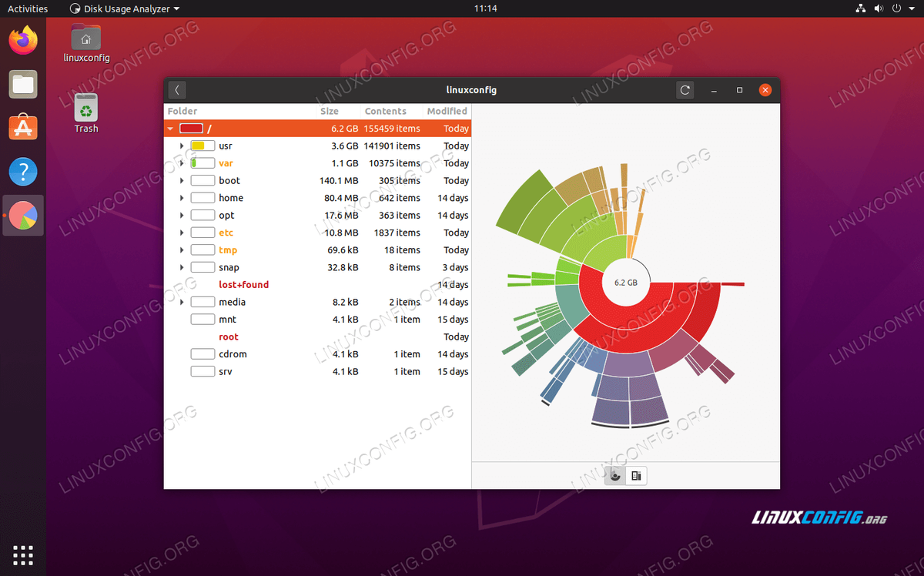This screenshot has height=576, width=924.
Task: Expand the media folder
Action: [182, 302]
